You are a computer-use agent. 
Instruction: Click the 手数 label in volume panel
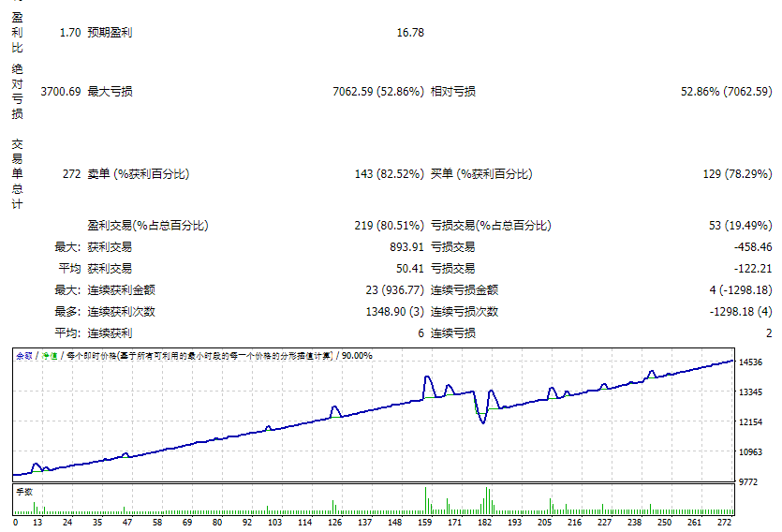(x=24, y=492)
